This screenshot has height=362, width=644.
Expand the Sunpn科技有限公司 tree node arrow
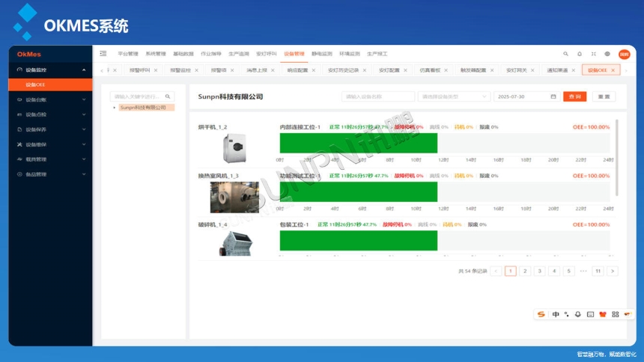(x=114, y=108)
